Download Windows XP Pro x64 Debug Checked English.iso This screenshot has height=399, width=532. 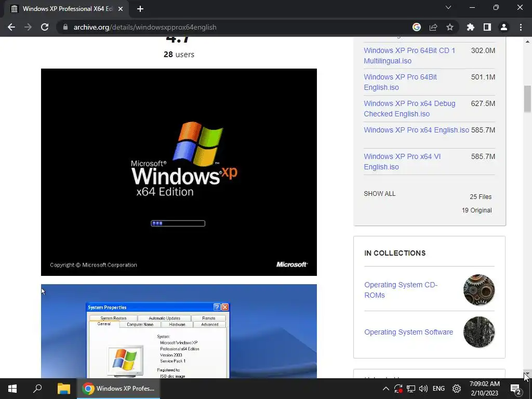click(409, 109)
